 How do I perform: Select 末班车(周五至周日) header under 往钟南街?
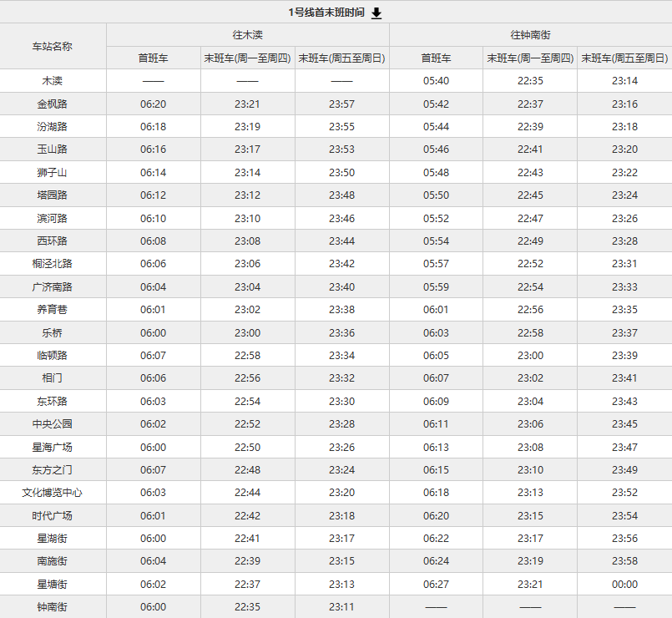pyautogui.click(x=624, y=58)
